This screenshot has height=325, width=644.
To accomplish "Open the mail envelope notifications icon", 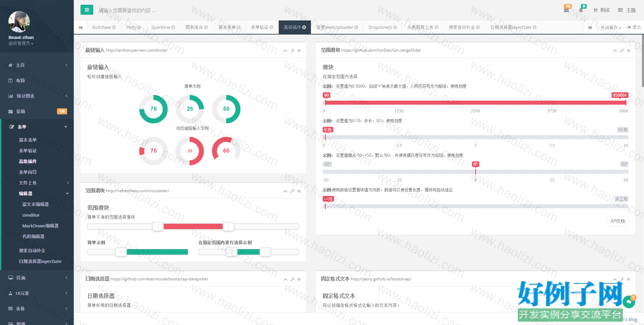I will point(567,10).
